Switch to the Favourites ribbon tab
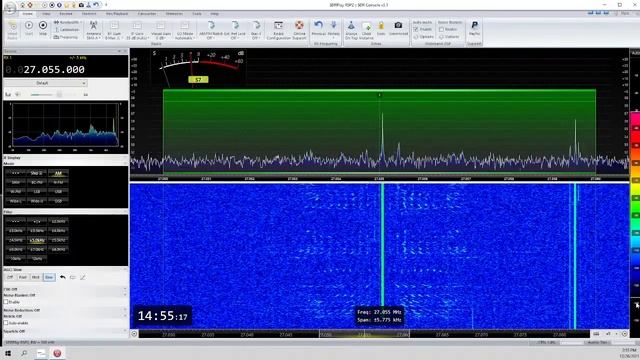Screen dimensions: 640x360 (x=147, y=13)
